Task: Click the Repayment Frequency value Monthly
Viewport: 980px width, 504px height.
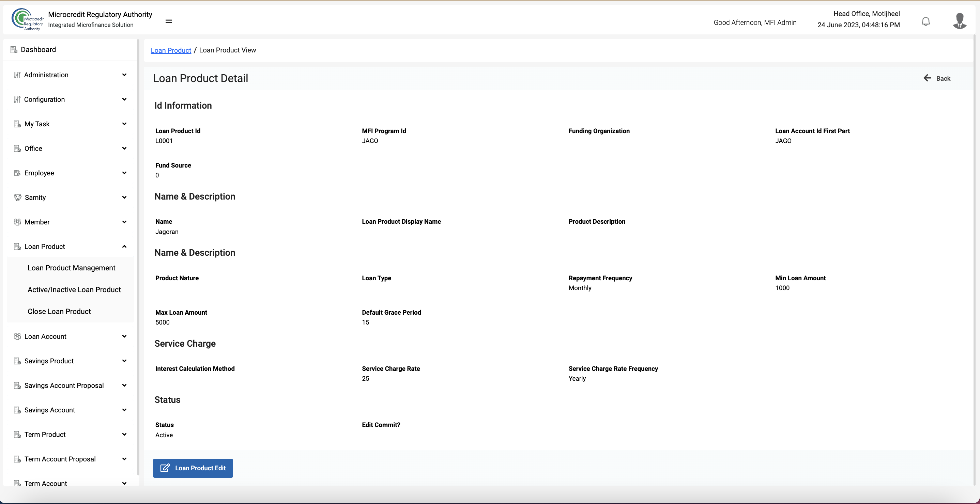Action: pyautogui.click(x=580, y=288)
